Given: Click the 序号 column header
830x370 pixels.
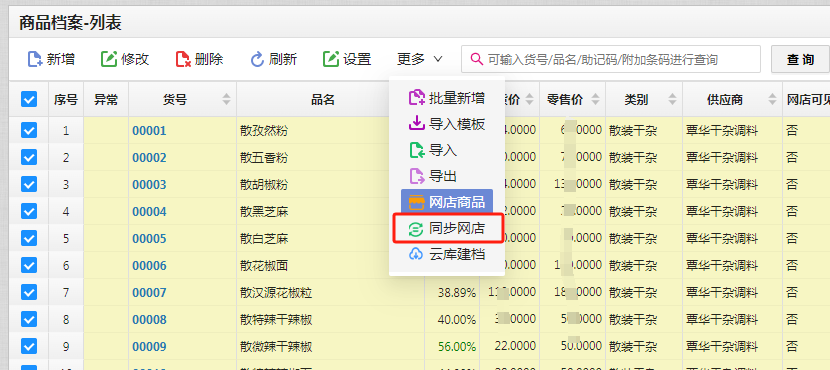Looking at the screenshot, I should coord(66,99).
